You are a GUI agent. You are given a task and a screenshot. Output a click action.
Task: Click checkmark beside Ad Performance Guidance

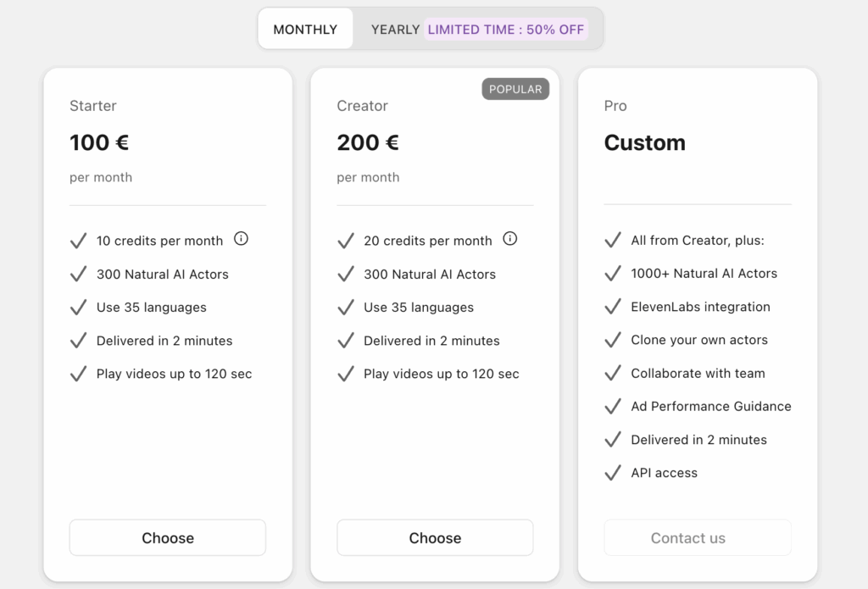coord(613,407)
